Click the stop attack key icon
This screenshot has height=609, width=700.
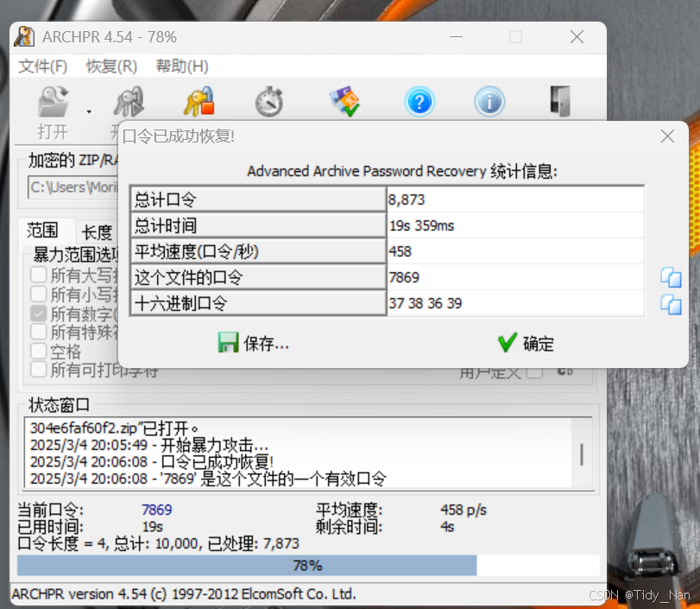click(x=199, y=101)
